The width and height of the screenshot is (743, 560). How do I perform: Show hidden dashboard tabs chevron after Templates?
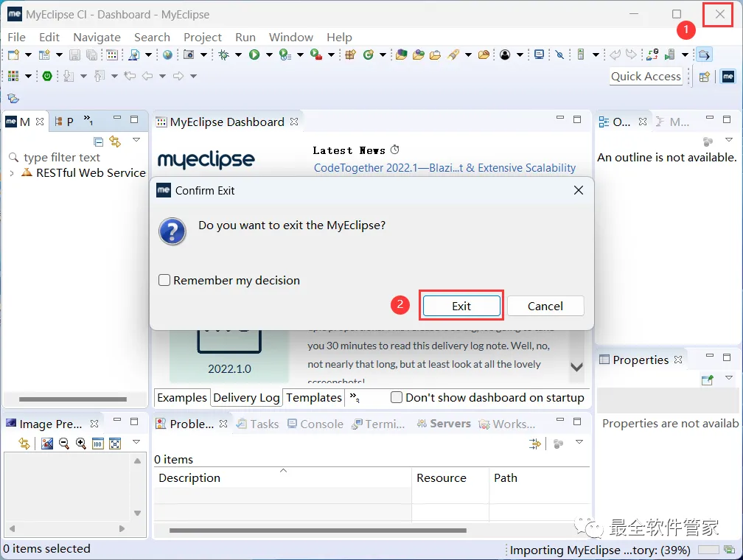tap(355, 397)
